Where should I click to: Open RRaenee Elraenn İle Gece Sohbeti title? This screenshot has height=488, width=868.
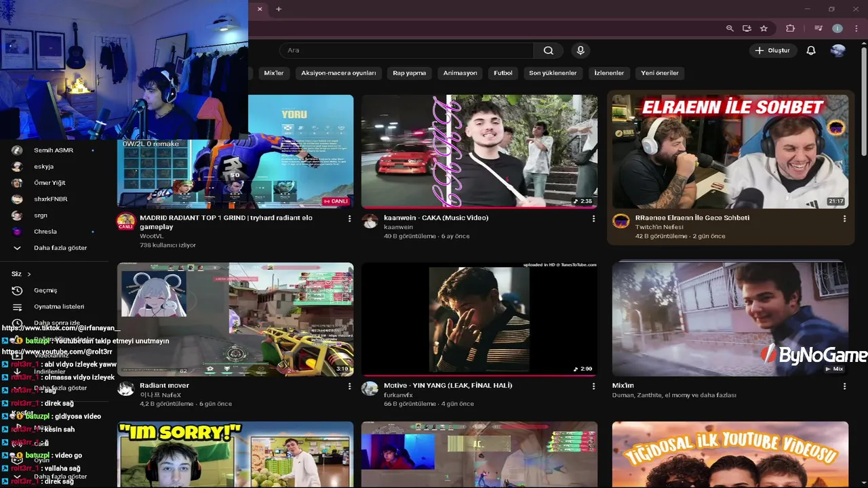pos(692,218)
